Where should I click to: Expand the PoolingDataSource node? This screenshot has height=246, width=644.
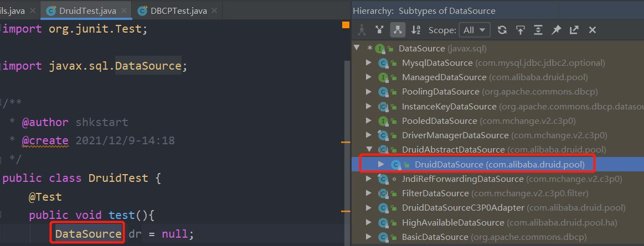368,92
